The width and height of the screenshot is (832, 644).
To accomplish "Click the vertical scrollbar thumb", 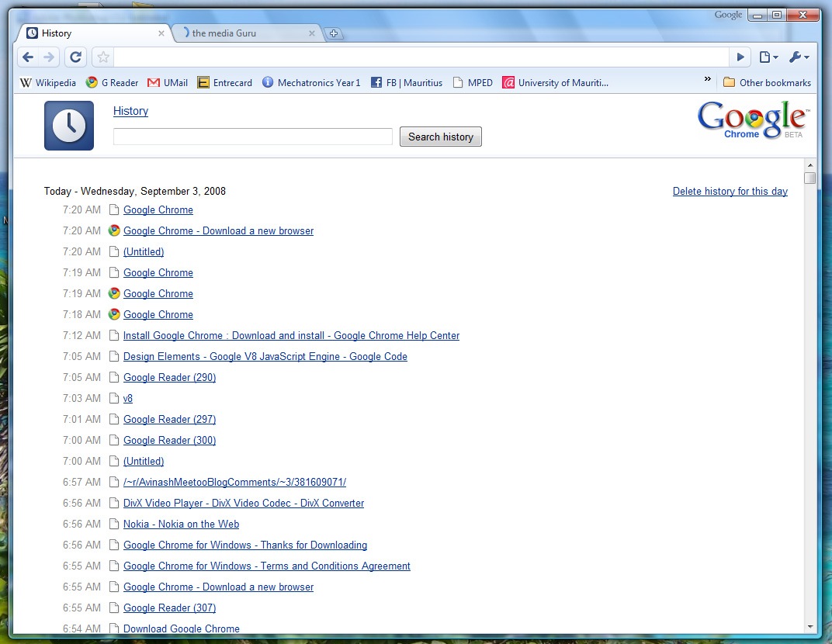I will click(809, 178).
